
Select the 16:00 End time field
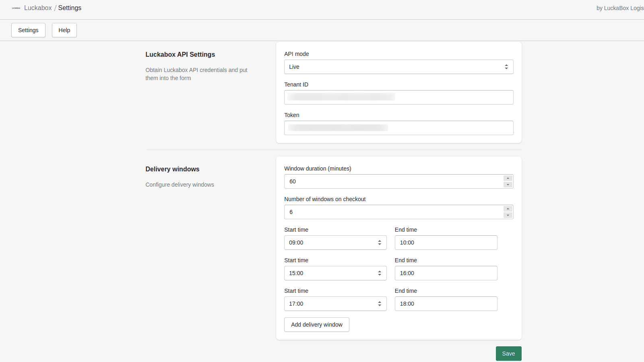point(446,273)
